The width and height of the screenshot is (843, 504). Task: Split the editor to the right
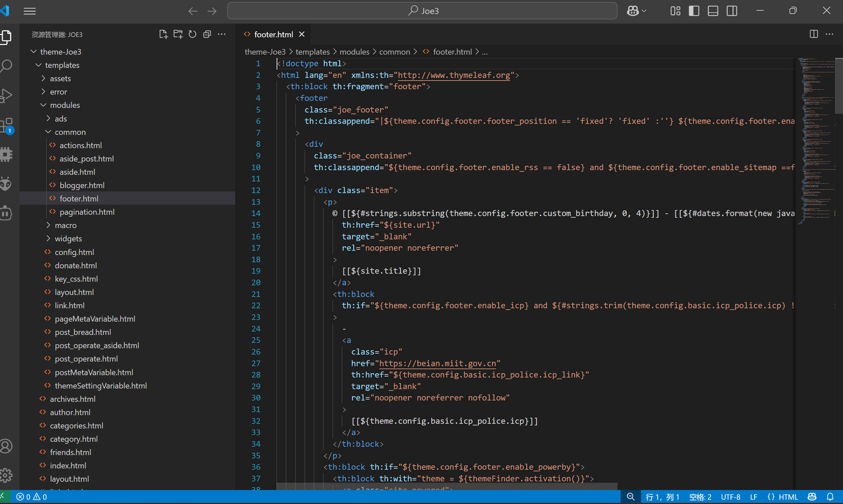pyautogui.click(x=813, y=34)
